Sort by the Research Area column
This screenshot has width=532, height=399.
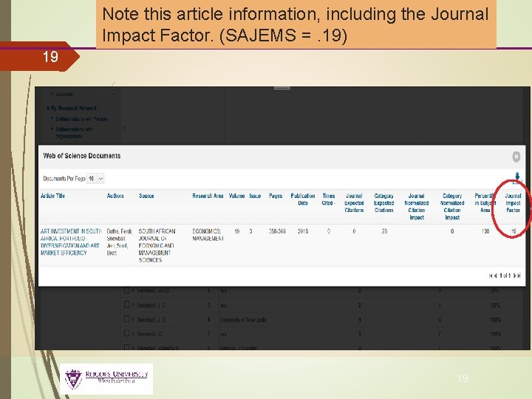click(208, 196)
